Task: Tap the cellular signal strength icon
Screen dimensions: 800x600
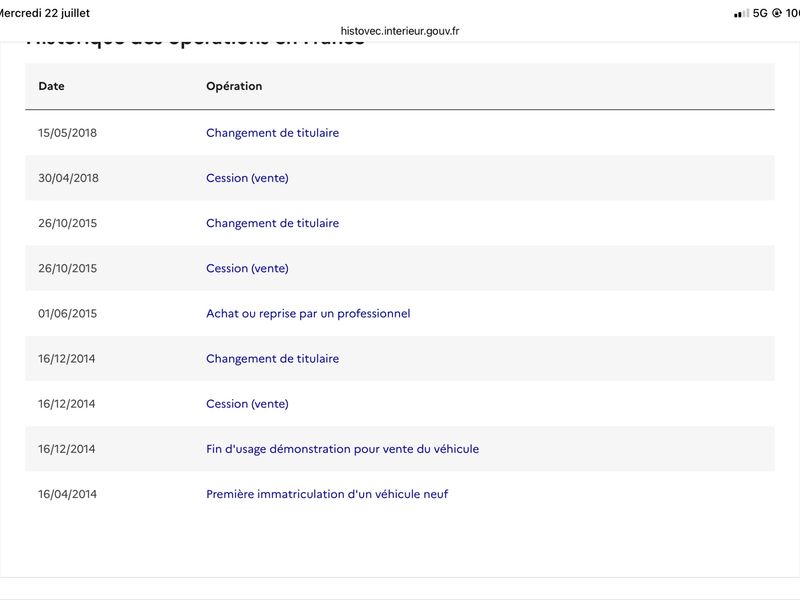Action: [741, 14]
